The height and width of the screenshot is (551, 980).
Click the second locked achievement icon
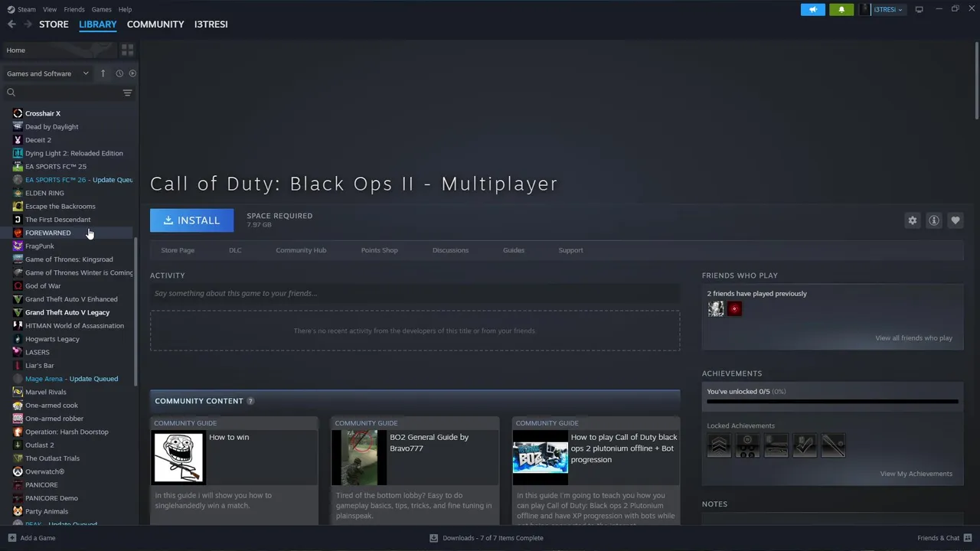(x=748, y=445)
